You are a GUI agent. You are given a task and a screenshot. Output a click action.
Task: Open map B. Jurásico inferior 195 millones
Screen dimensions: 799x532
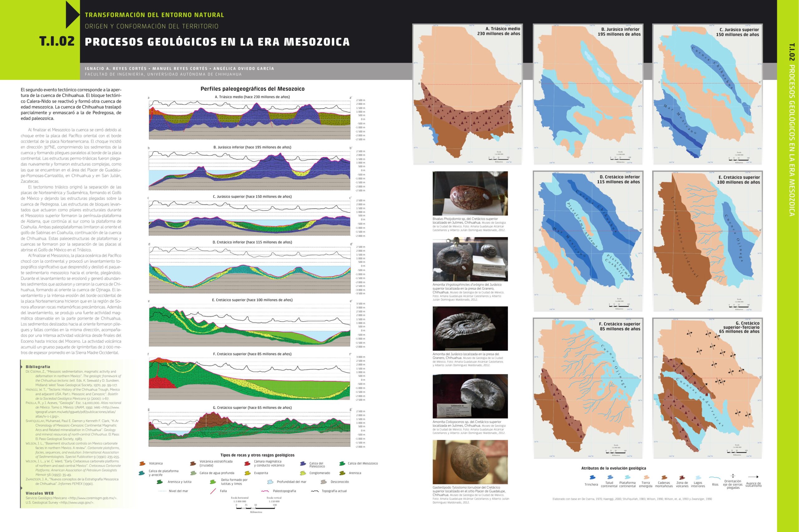(x=588, y=94)
